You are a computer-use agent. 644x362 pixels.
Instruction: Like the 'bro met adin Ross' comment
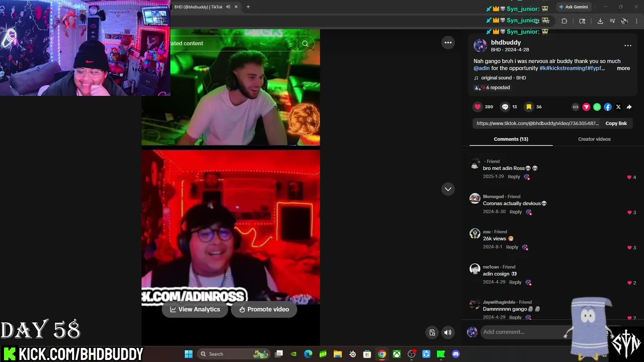(629, 177)
